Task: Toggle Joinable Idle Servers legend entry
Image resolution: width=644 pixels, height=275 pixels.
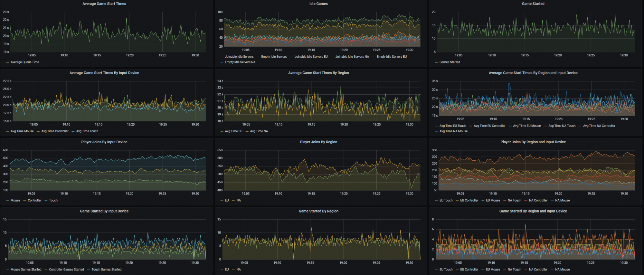Action: point(239,57)
